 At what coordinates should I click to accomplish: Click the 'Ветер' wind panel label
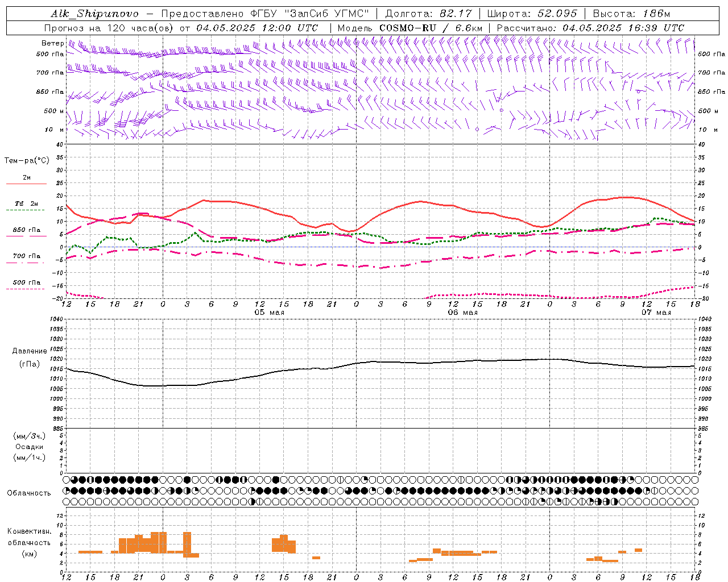52,43
